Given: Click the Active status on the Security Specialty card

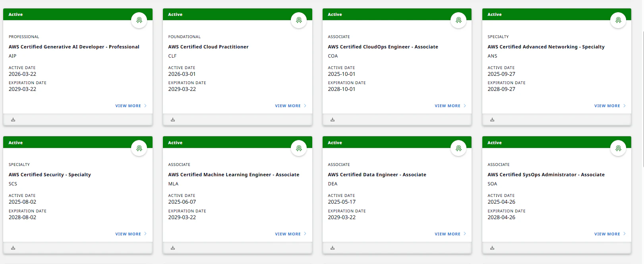Looking at the screenshot, I should tap(15, 143).
